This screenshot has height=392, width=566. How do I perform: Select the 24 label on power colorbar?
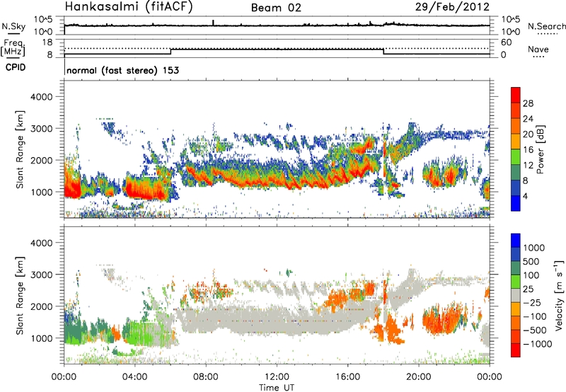coord(528,119)
